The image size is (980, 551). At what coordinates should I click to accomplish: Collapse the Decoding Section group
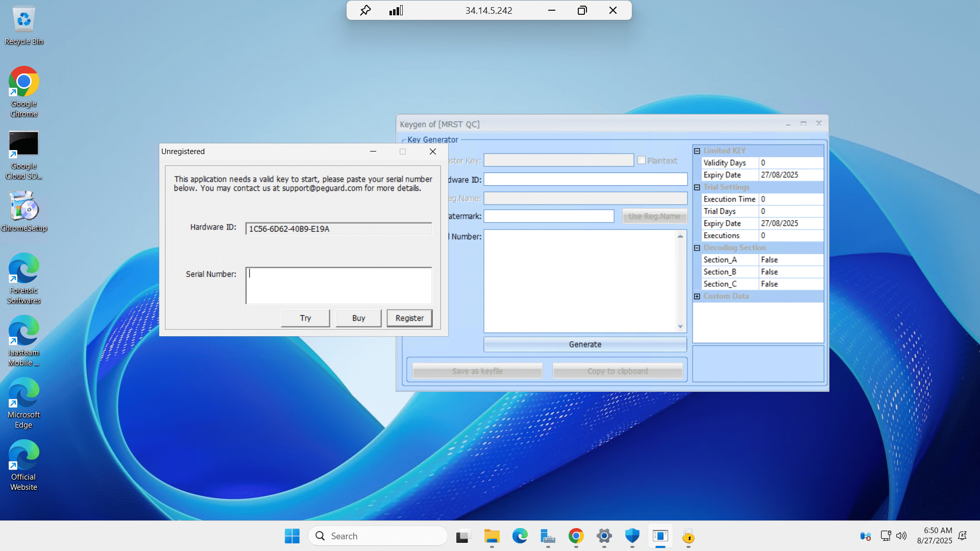click(697, 248)
